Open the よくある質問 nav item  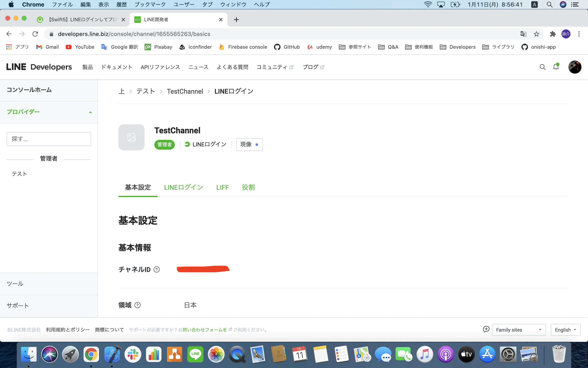tap(233, 67)
